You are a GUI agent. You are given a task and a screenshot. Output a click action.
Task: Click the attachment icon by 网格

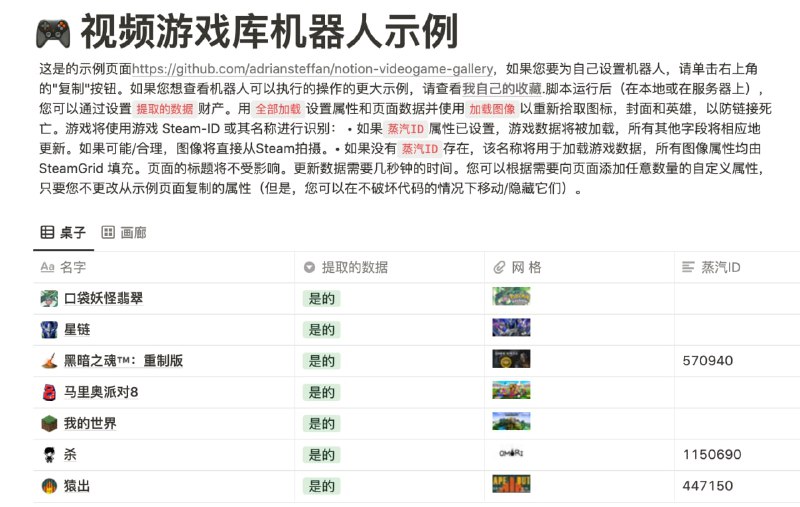coord(499,267)
